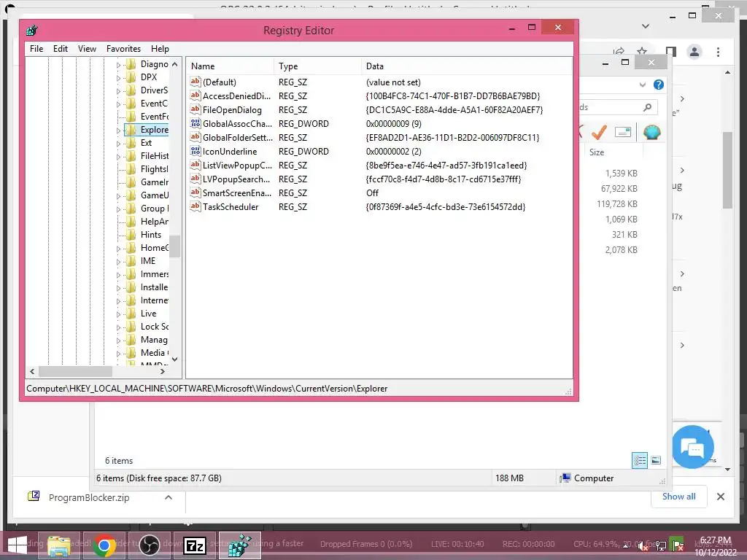Click the Diagno folder icon in tree

(131, 64)
